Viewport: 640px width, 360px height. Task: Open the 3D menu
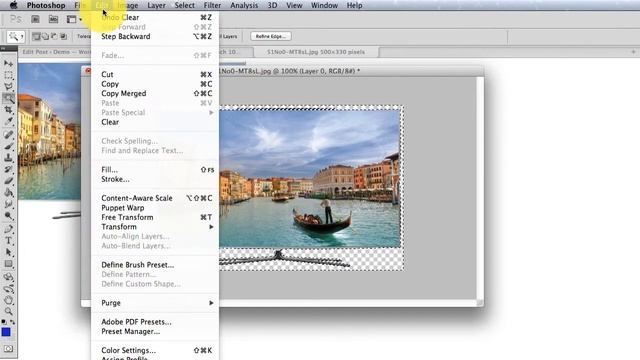272,5
